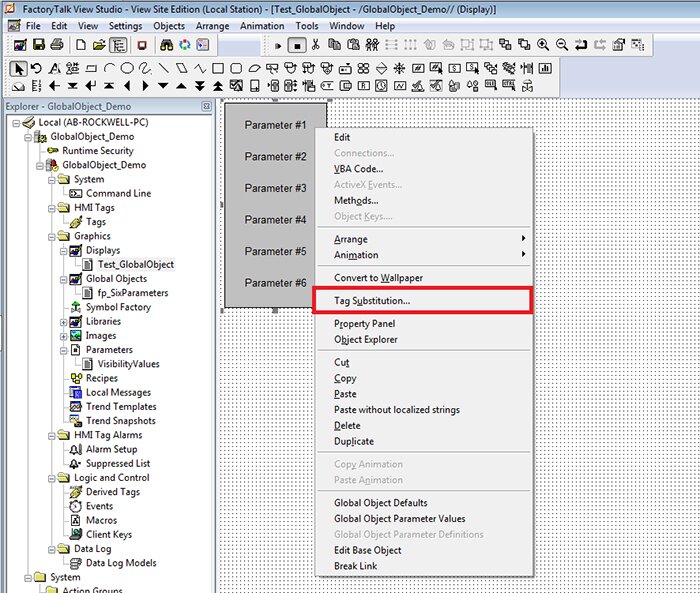Choose Global Object Parameter Values
The image size is (700, 593).
423,518
